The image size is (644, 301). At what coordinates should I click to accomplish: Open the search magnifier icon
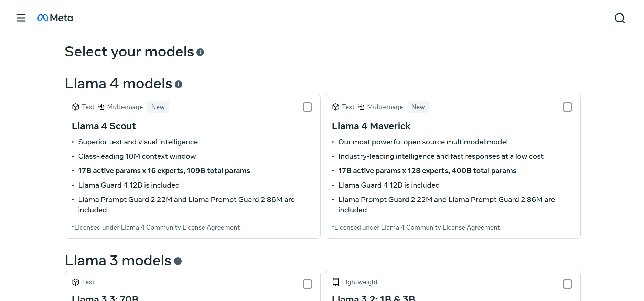[x=620, y=18]
